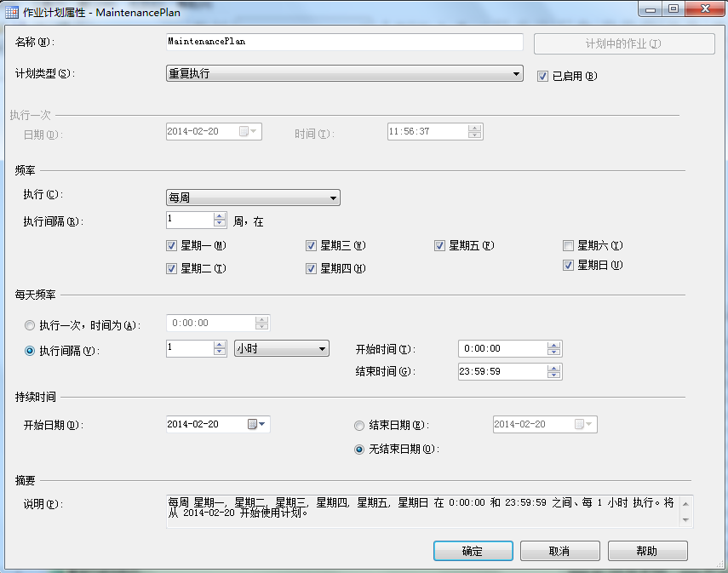Uncheck 星期五 weekday

439,246
